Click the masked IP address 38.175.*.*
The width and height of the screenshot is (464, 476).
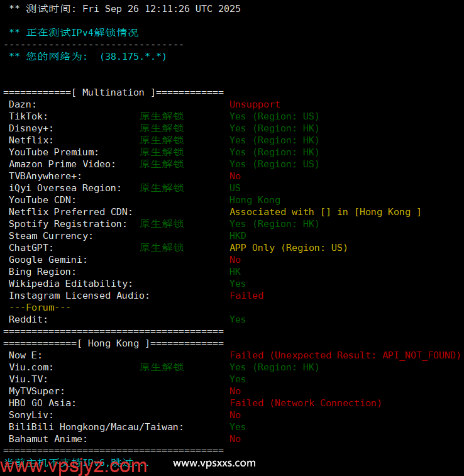pos(133,57)
